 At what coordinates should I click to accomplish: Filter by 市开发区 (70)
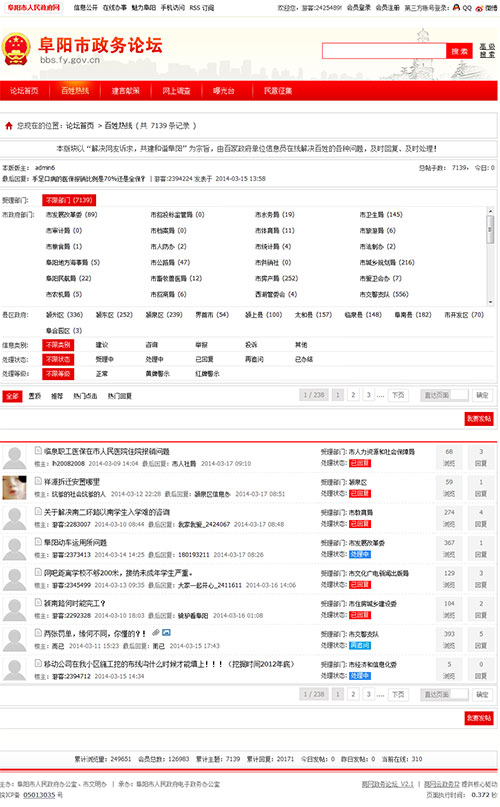(x=464, y=314)
